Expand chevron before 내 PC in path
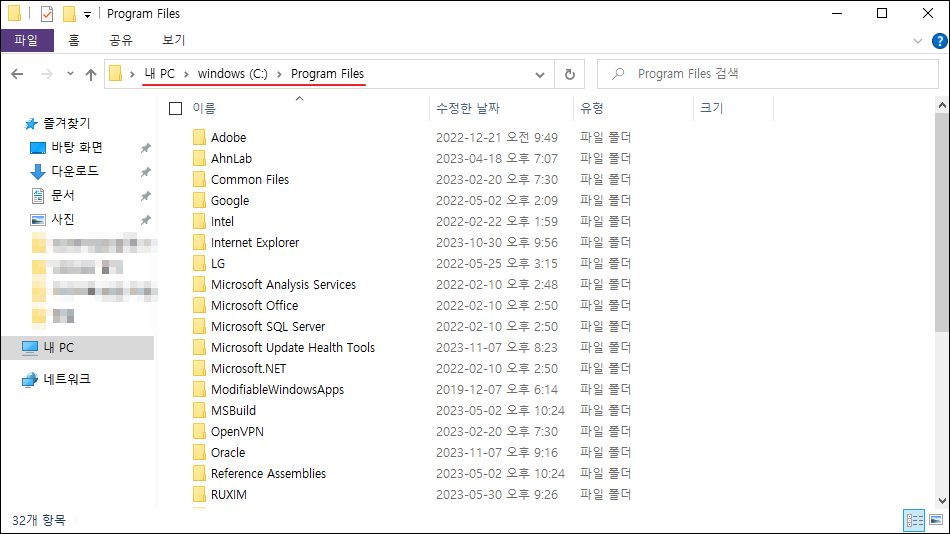The width and height of the screenshot is (950, 534). 132,74
